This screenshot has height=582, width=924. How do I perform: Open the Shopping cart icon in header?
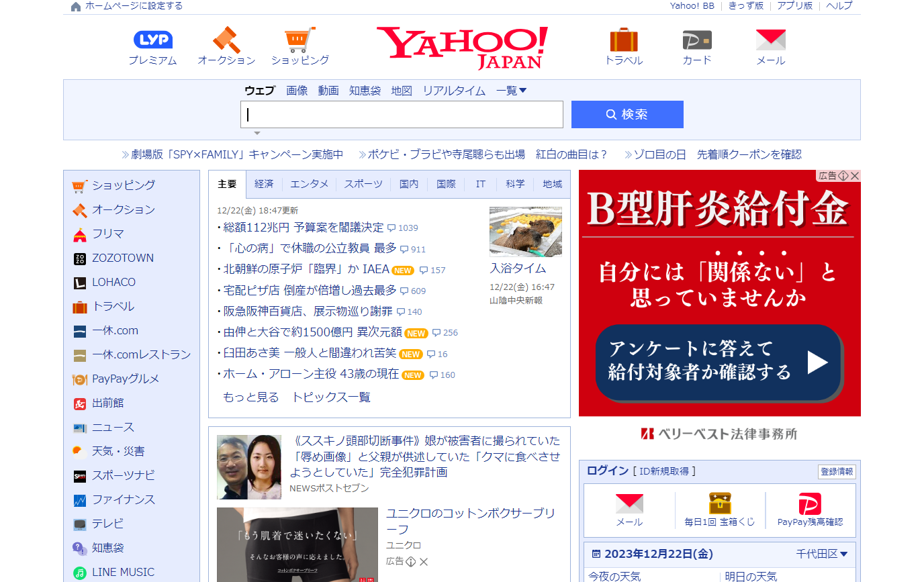[300, 40]
